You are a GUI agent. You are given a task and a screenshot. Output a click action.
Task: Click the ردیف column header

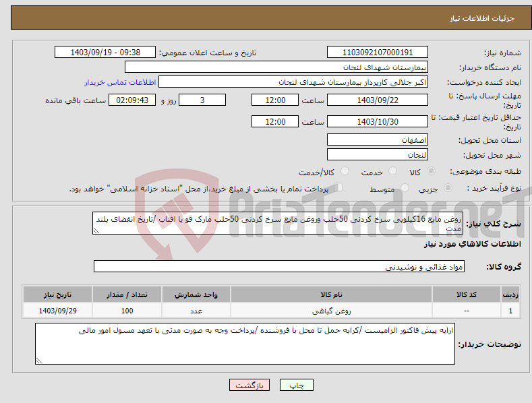tap(510, 294)
